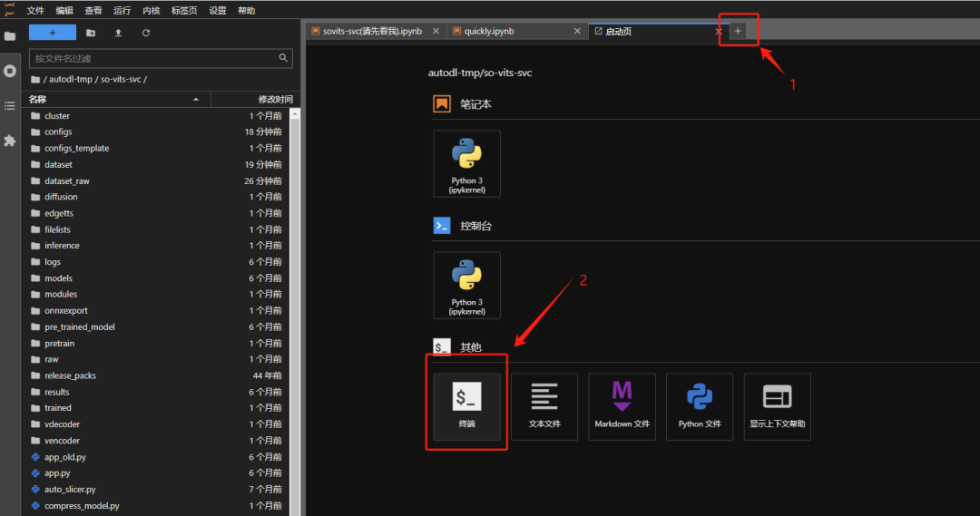The height and width of the screenshot is (516, 980).
Task: Create a new 文本文件
Action: pyautogui.click(x=544, y=406)
